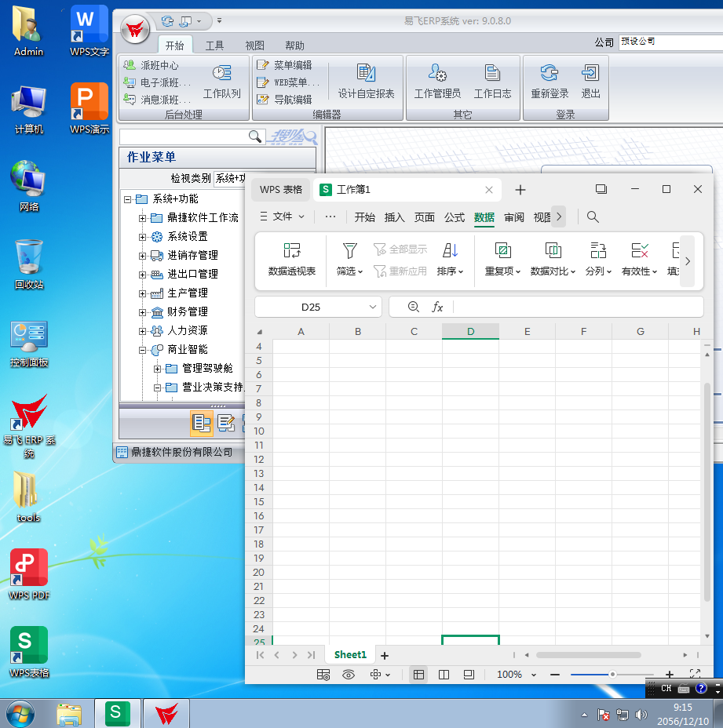This screenshot has width=723, height=728.
Task: Open the cell name box dropdown arrow
Action: [x=373, y=308]
